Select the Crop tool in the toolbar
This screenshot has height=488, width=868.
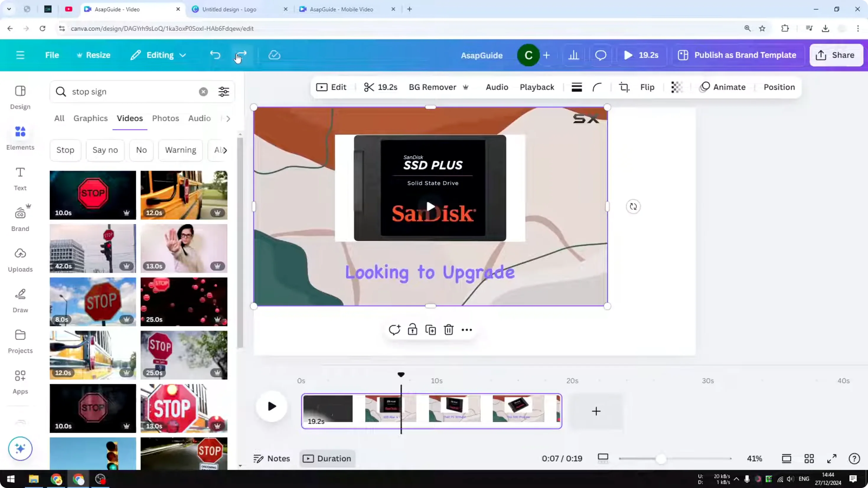pos(624,87)
